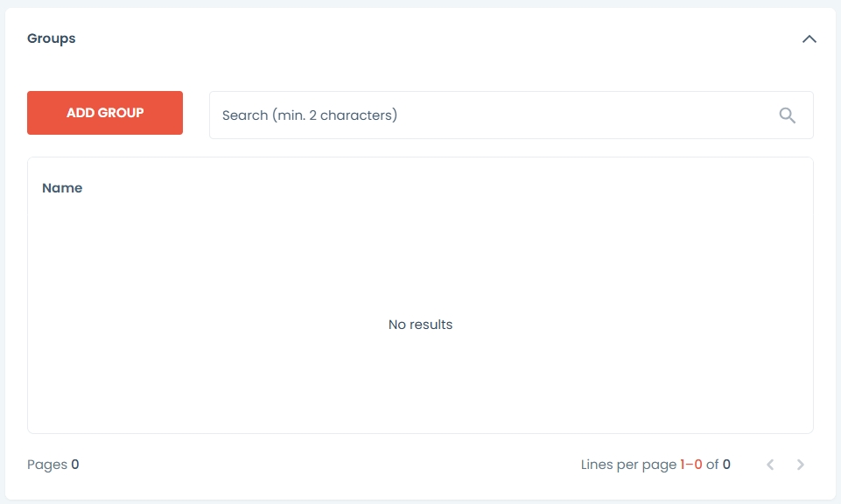Go to the next page arrow
The height and width of the screenshot is (504, 841).
pos(801,465)
